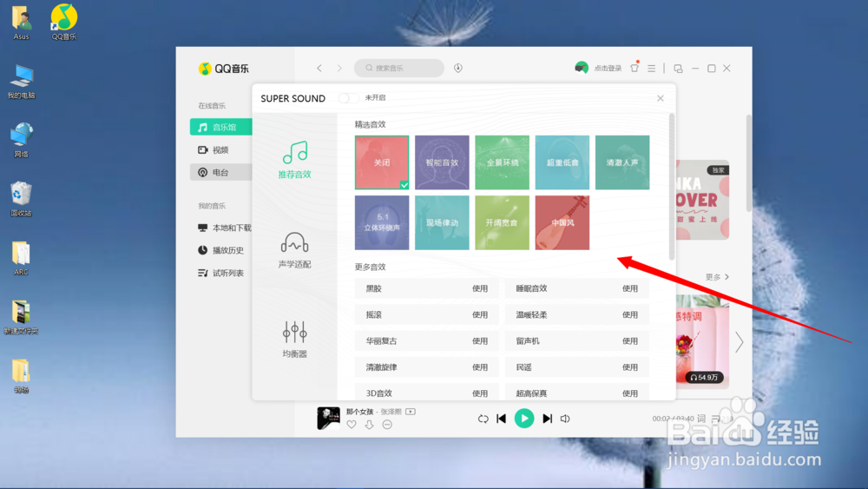Click the SUPER SOUND panel scrollbar
Viewport: 868px width, 489px height.
point(672,186)
